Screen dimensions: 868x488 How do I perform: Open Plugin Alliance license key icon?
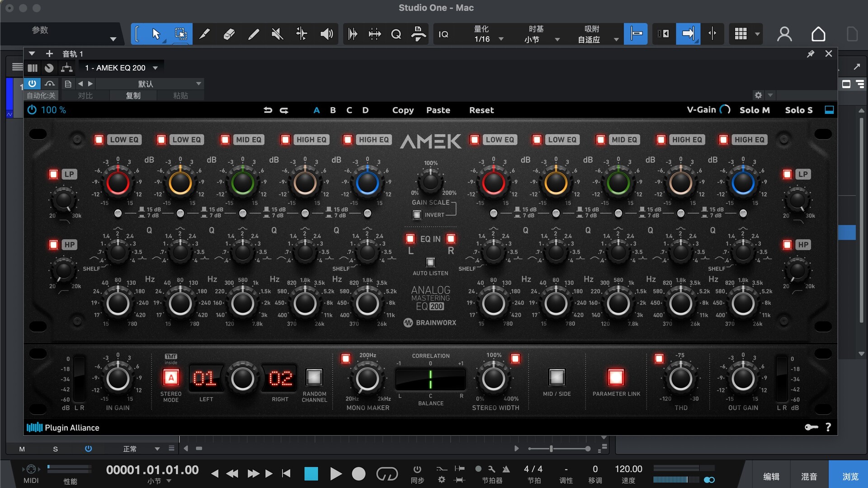pyautogui.click(x=811, y=427)
